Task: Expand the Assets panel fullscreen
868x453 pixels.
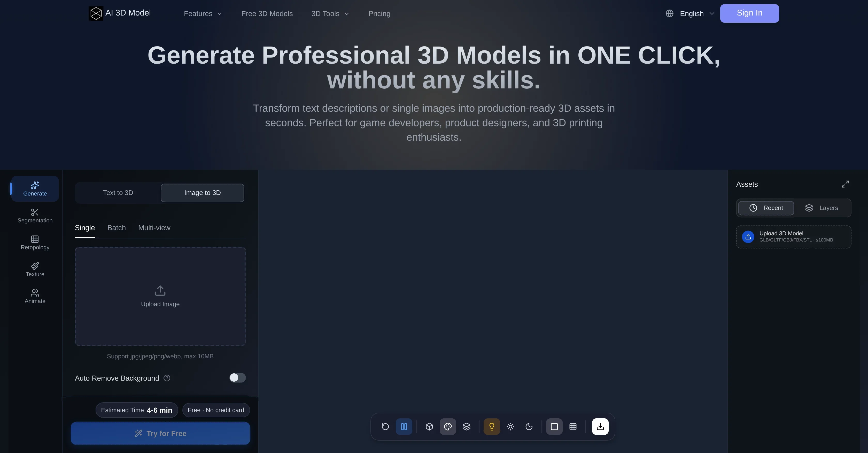Action: (845, 184)
